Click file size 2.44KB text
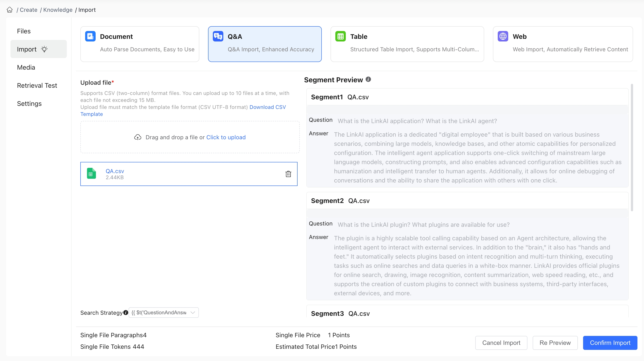Image resolution: width=644 pixels, height=361 pixels. tap(114, 177)
